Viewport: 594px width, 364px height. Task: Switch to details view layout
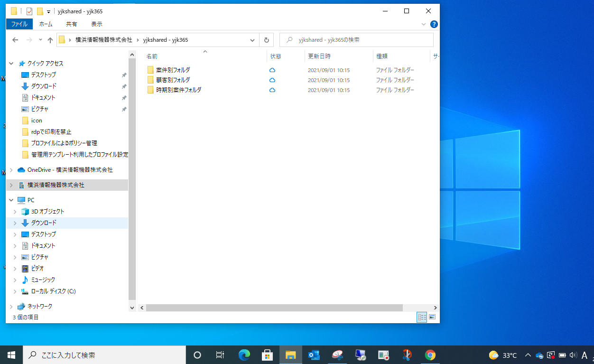(421, 317)
